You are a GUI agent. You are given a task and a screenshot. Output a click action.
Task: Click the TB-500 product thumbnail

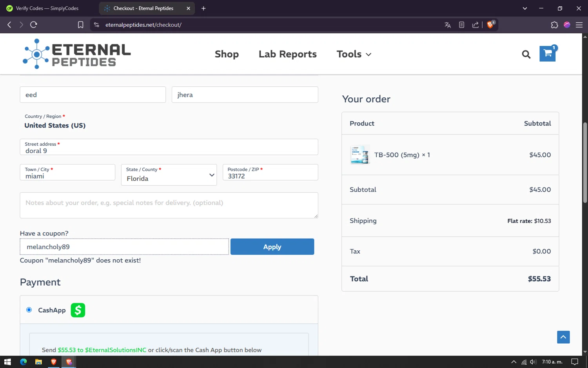[x=360, y=155]
